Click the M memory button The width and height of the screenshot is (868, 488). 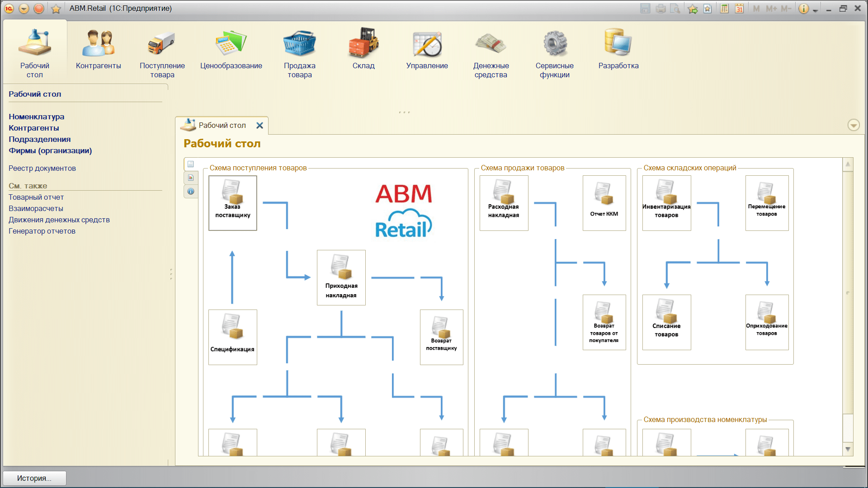[x=756, y=9]
